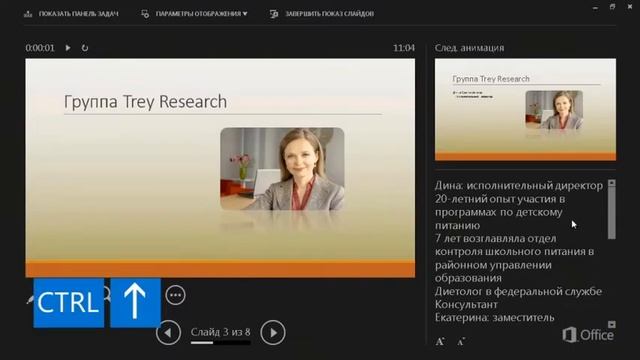Click the woman's photo on the slide

coord(282,169)
